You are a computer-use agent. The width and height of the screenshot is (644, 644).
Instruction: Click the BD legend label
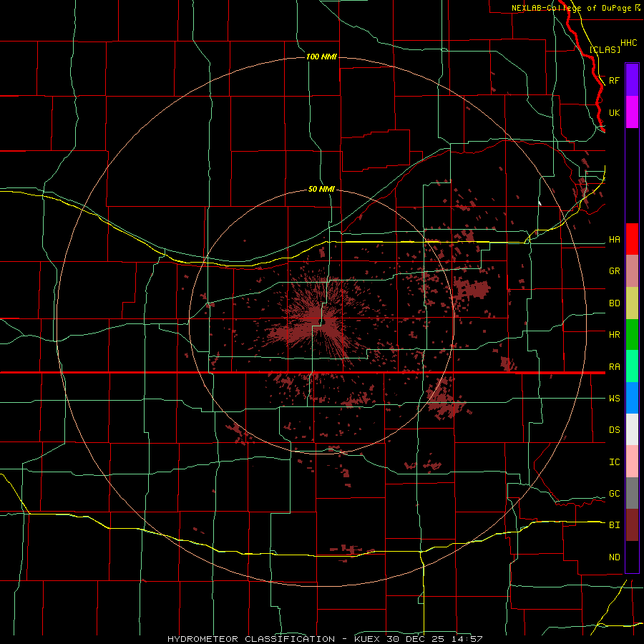pyautogui.click(x=614, y=303)
